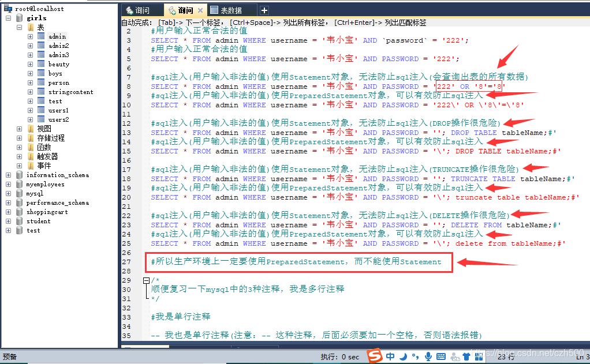This screenshot has height=364, width=590.
Task: Collapse the girls database node
Action: (8, 18)
